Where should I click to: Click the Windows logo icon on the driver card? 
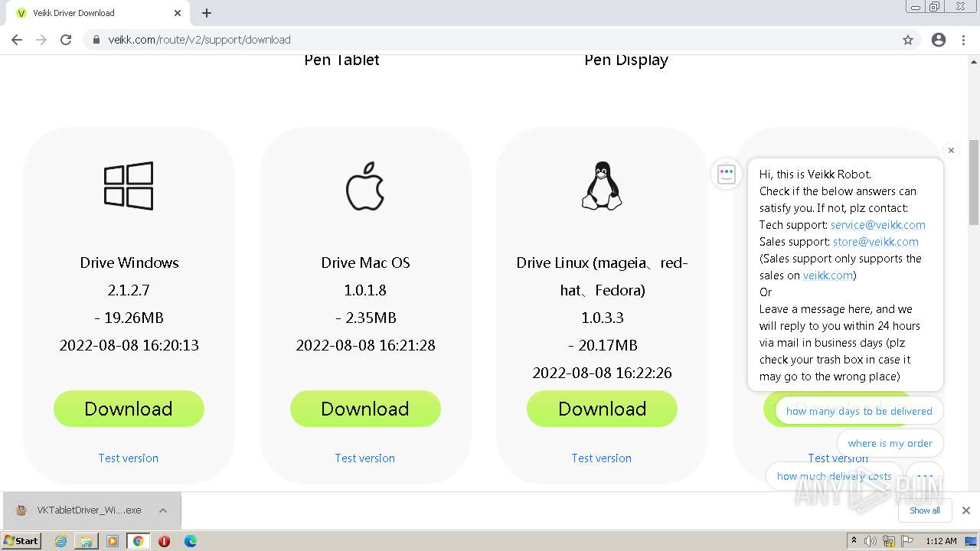coord(129,186)
